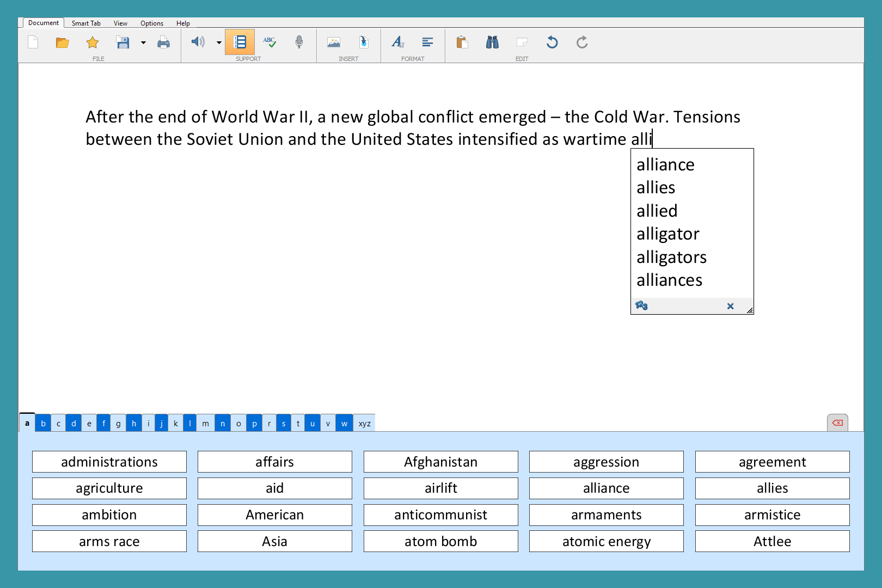The width and height of the screenshot is (882, 588).
Task: Insert the word 'American'
Action: [x=275, y=515]
